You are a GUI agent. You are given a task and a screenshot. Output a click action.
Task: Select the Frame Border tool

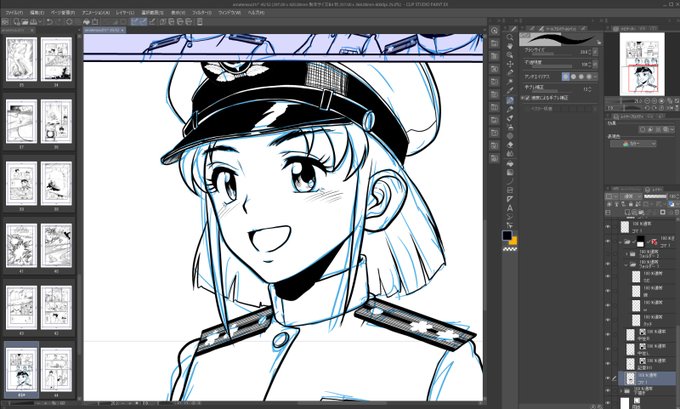(x=510, y=190)
